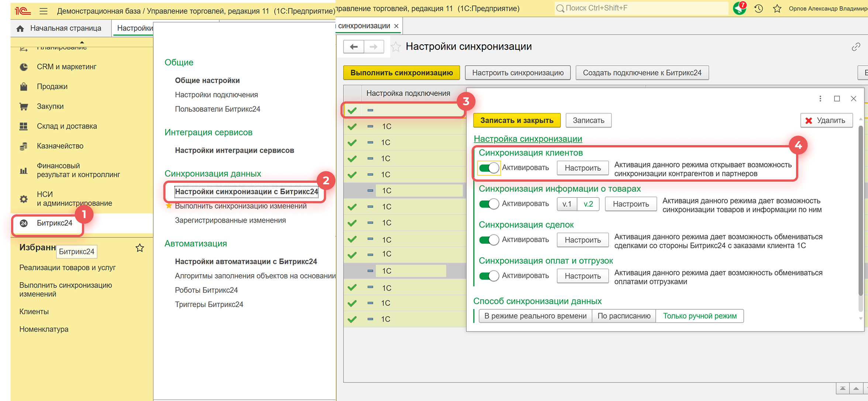Click the 1C logo icon

pos(23,11)
